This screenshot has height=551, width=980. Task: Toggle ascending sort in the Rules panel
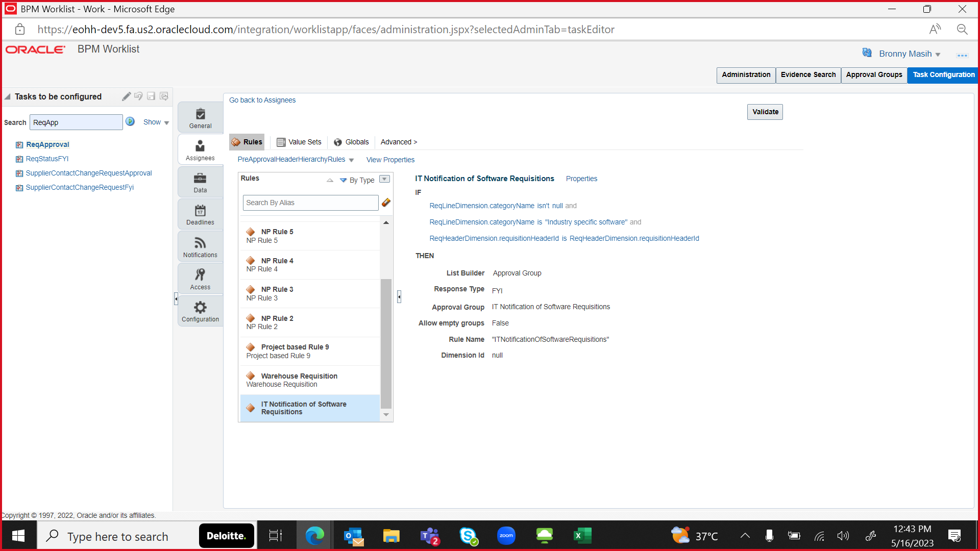pos(329,180)
